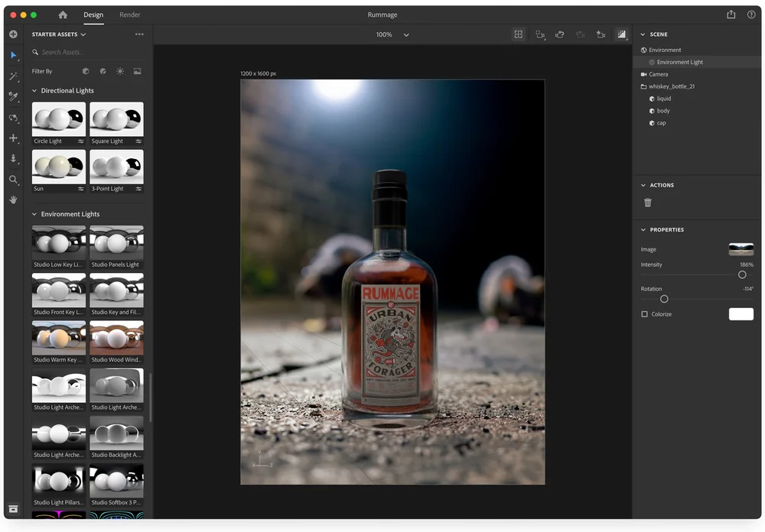Switch to the Design tab
Viewport: 765px width, 532px height.
(93, 15)
